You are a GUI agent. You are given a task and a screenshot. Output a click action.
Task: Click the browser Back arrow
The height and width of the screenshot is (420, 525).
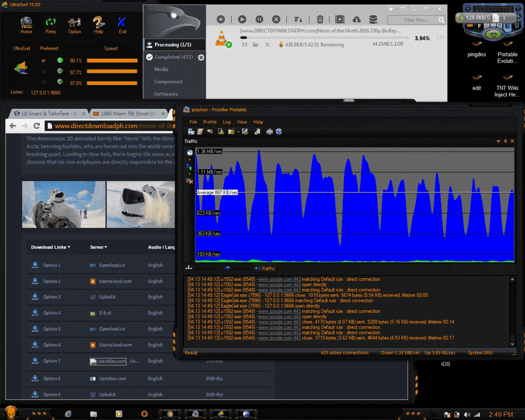13,126
